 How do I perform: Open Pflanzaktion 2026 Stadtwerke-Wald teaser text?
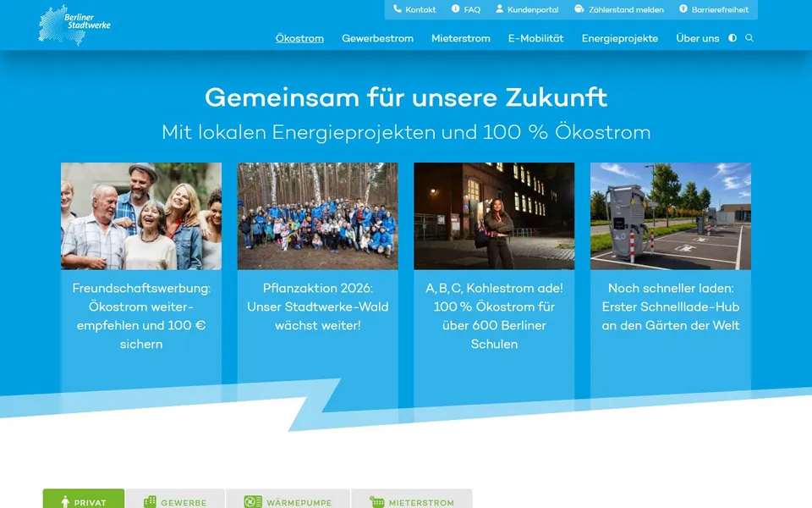318,306
